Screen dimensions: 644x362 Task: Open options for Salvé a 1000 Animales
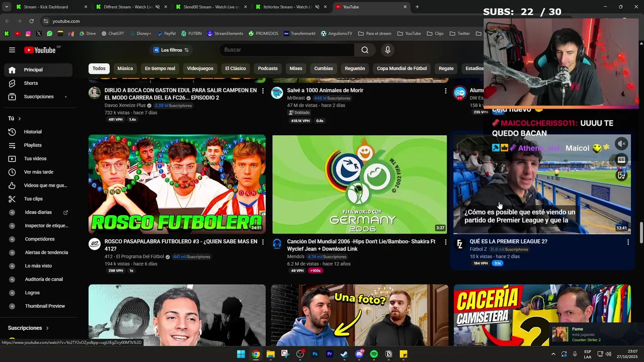click(445, 91)
